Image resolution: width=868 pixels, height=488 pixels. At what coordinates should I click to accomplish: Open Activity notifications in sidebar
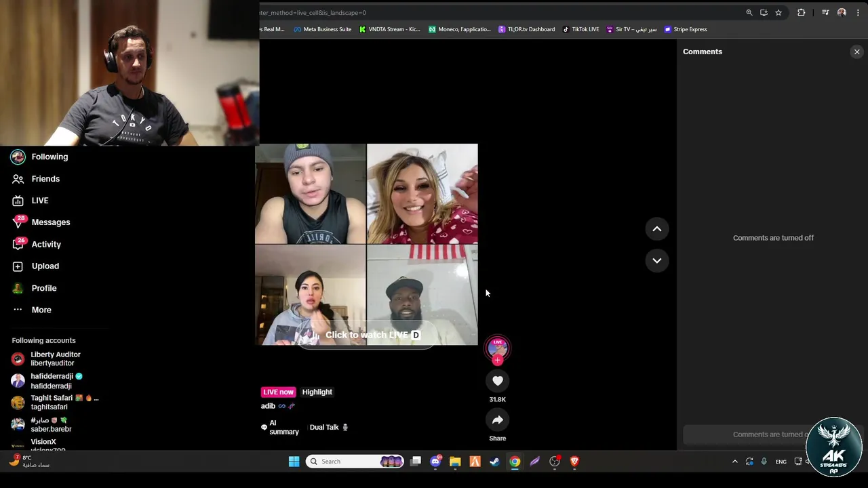click(x=37, y=244)
